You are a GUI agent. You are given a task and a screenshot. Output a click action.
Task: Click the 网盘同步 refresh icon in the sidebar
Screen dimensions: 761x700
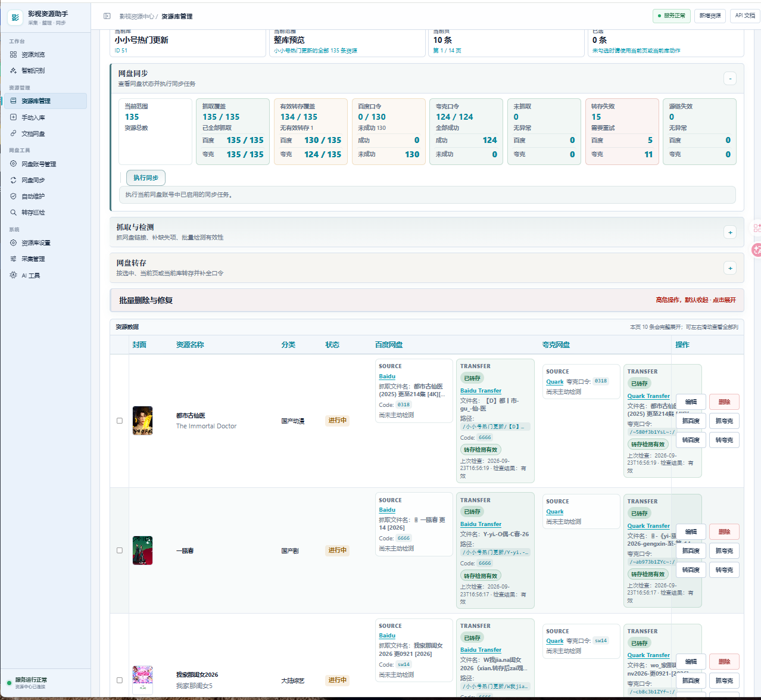coord(13,180)
